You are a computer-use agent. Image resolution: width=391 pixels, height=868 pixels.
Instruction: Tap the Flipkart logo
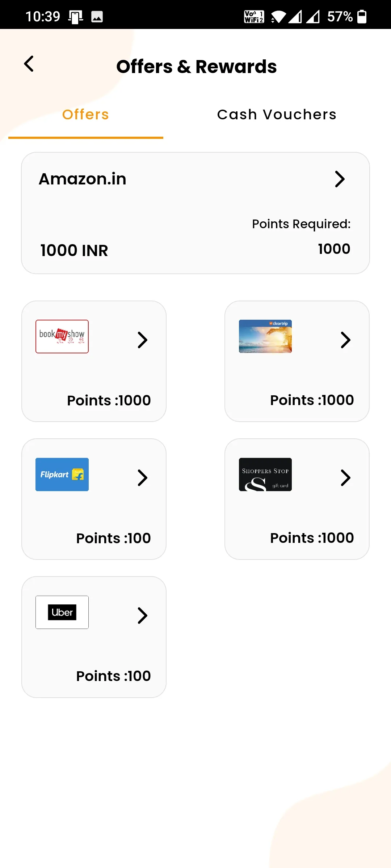tap(62, 475)
